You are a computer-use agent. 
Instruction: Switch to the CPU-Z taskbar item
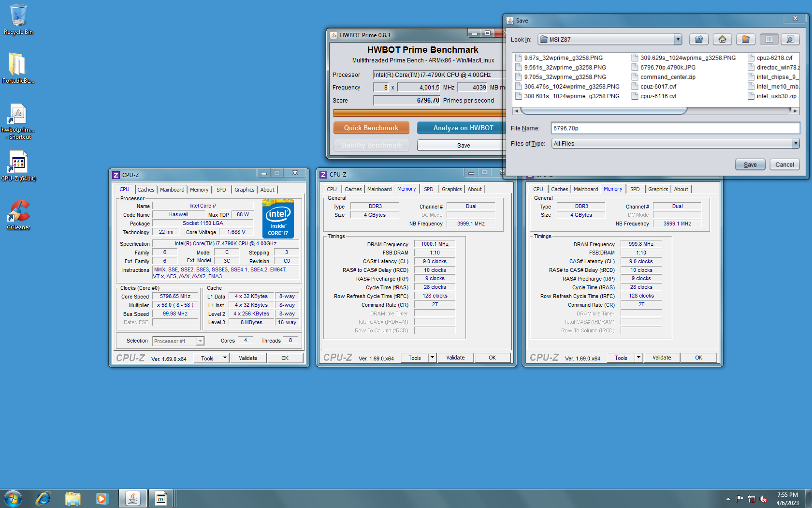coord(161,498)
